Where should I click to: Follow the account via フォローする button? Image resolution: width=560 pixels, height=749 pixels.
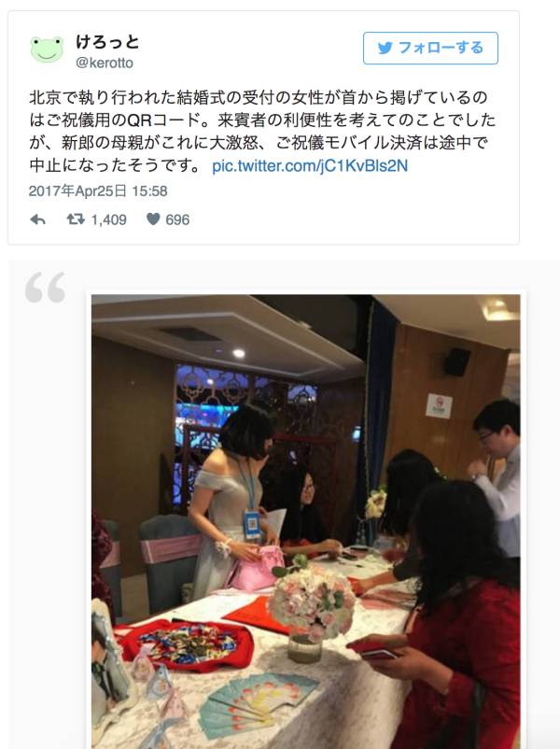[x=430, y=49]
